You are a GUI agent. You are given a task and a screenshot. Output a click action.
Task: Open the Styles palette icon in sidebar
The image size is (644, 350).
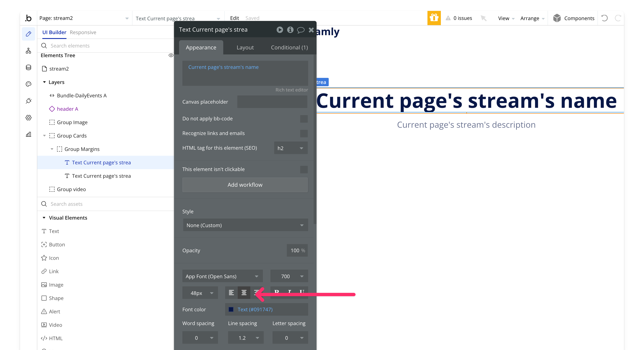pos(29,84)
